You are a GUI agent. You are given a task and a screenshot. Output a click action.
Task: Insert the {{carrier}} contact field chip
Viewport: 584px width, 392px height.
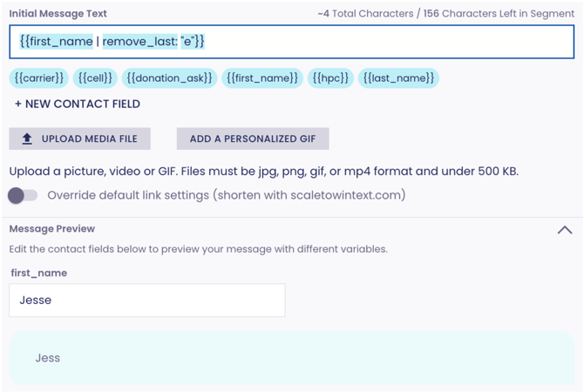[39, 78]
